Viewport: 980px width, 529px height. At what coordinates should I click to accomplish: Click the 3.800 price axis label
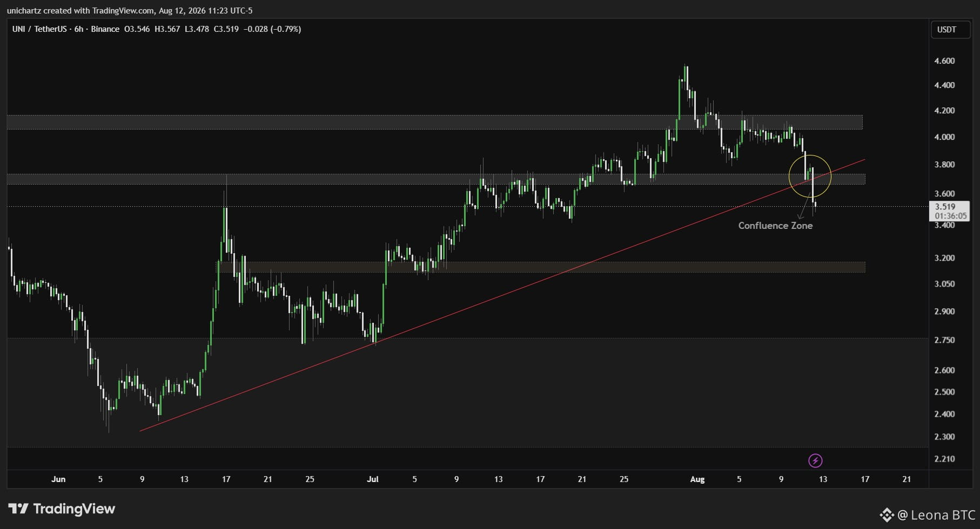click(x=944, y=165)
